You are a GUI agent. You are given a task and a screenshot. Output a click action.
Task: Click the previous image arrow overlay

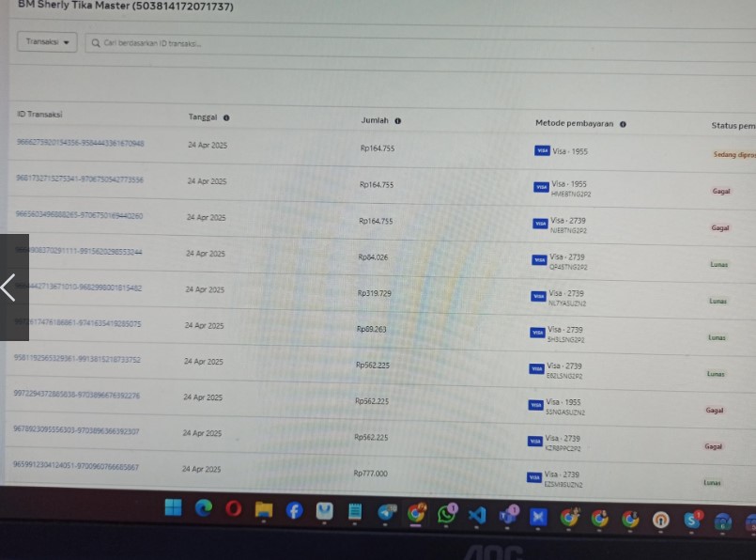[x=9, y=288]
